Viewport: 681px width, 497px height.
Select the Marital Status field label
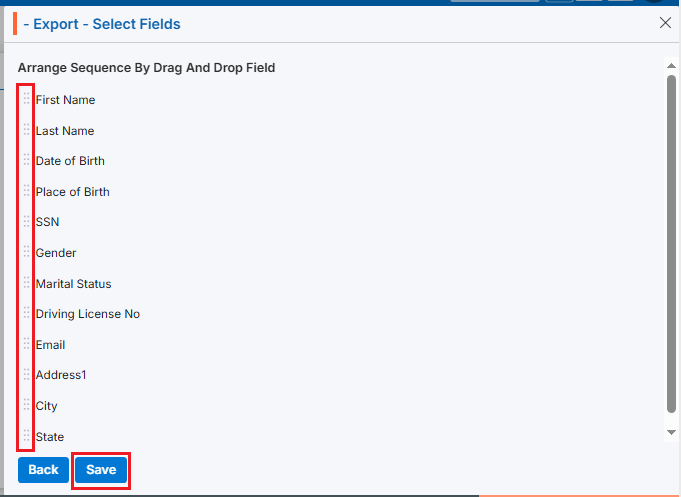pyautogui.click(x=73, y=284)
